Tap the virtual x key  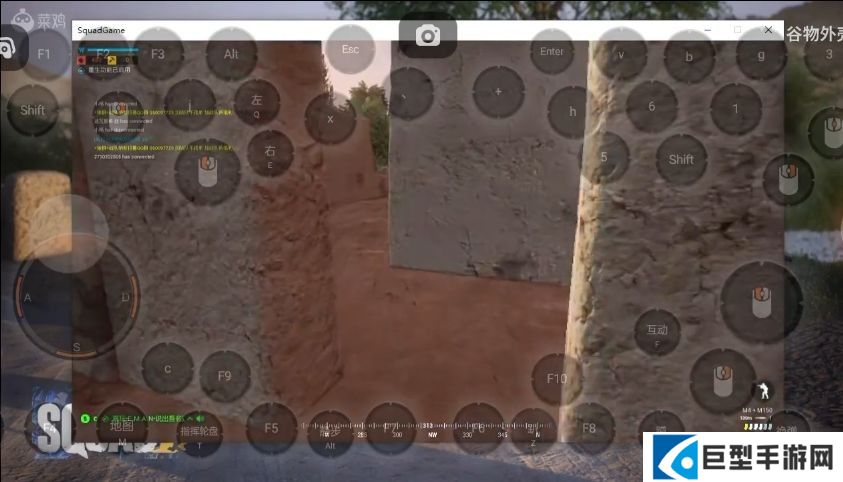(x=330, y=118)
